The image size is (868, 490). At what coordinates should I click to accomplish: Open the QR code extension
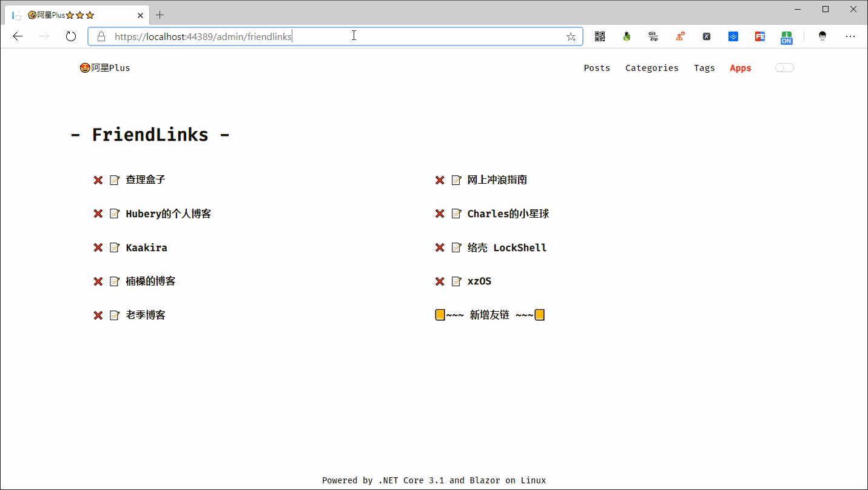599,36
